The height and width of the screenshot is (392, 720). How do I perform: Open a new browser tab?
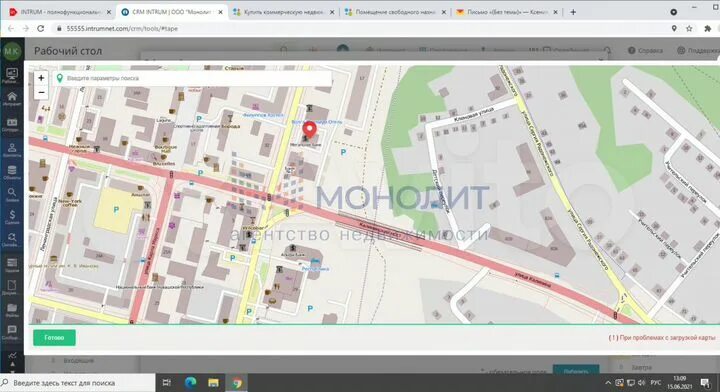(x=573, y=12)
